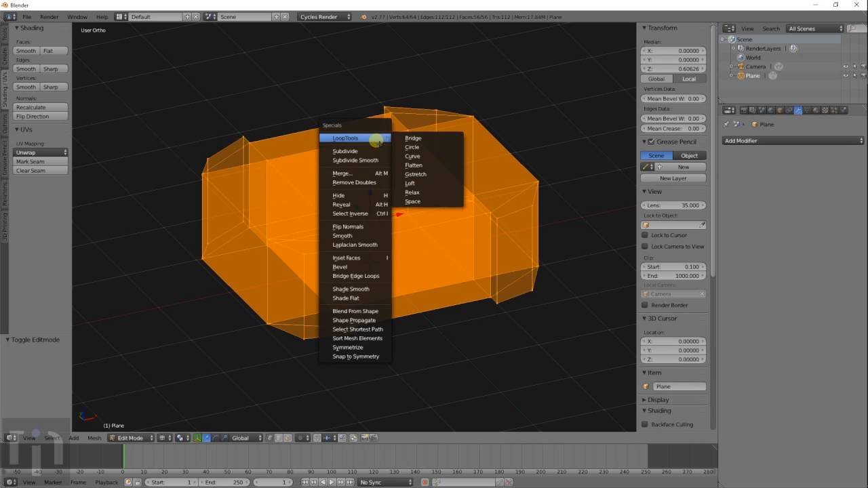Click the Mark Seam button

[41, 162]
